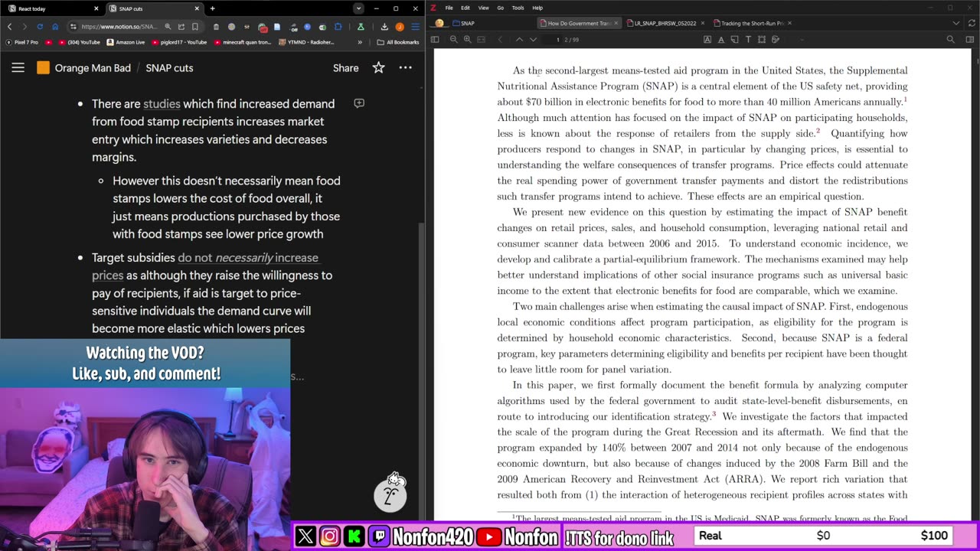Viewport: 980px width, 551px height.
Task: Click zoom magnifier icon in address bar
Action: point(168,26)
